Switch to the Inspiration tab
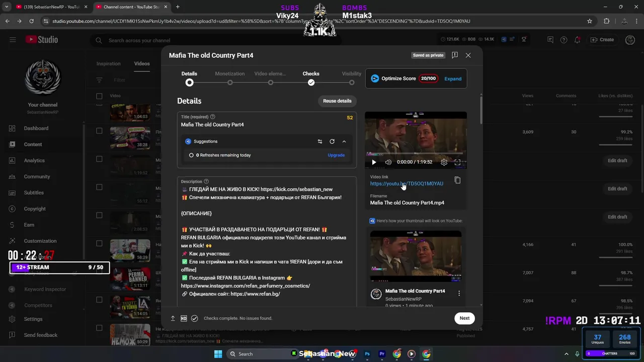 tap(109, 64)
